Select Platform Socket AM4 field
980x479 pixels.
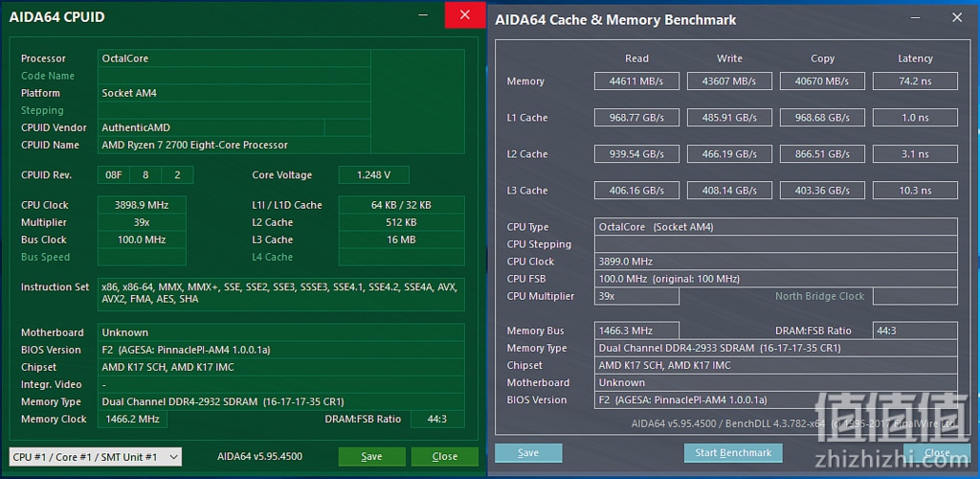tap(234, 93)
